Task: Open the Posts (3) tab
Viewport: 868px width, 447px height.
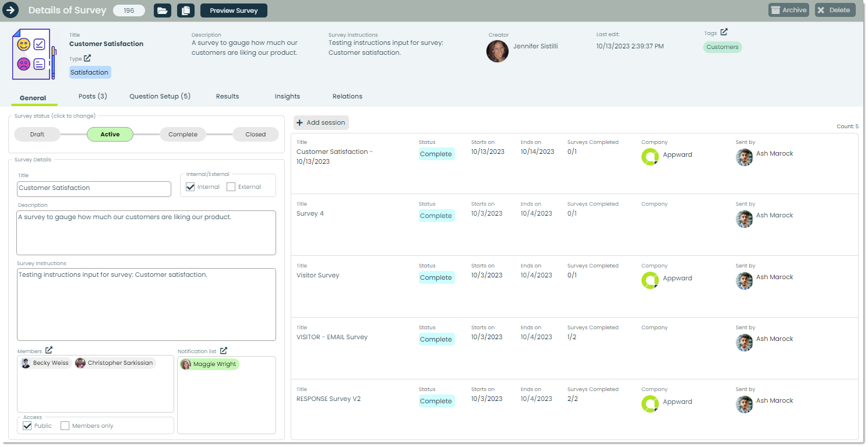Action: (x=93, y=96)
